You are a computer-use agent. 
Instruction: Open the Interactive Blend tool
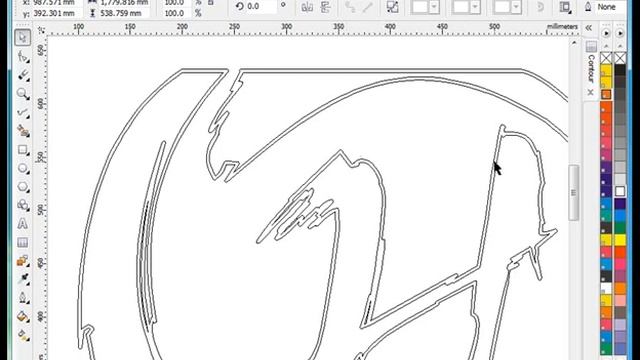click(22, 261)
